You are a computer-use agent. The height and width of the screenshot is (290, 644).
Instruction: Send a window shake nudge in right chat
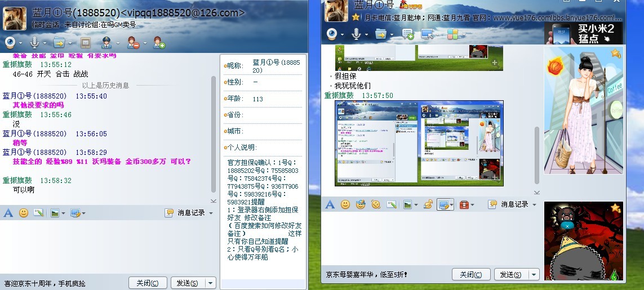(376, 204)
